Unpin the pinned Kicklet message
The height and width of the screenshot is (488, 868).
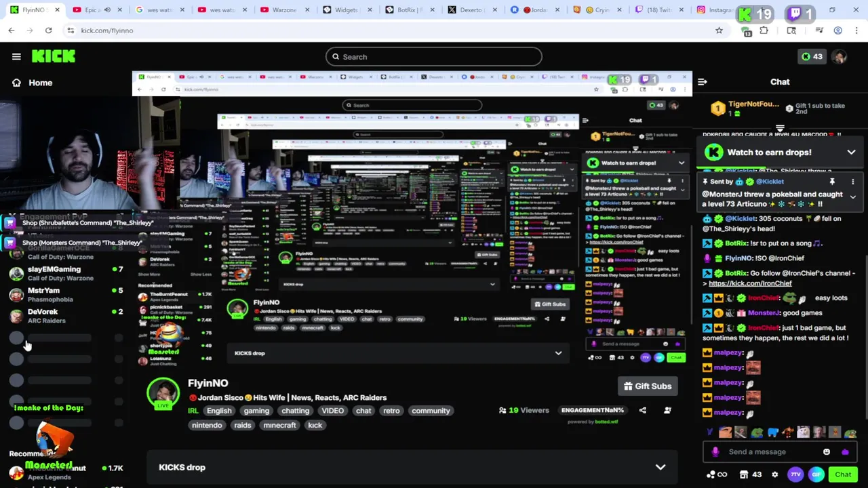coord(832,182)
